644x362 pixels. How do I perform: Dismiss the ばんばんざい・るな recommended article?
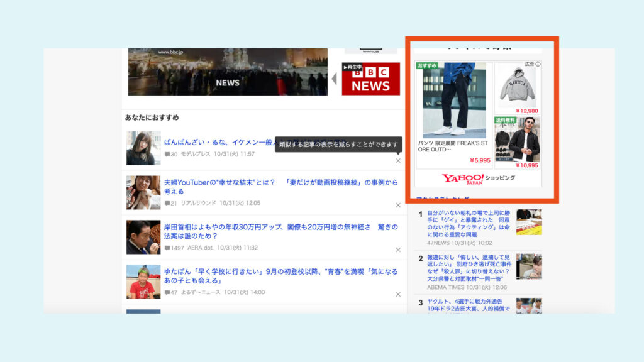pyautogui.click(x=398, y=160)
